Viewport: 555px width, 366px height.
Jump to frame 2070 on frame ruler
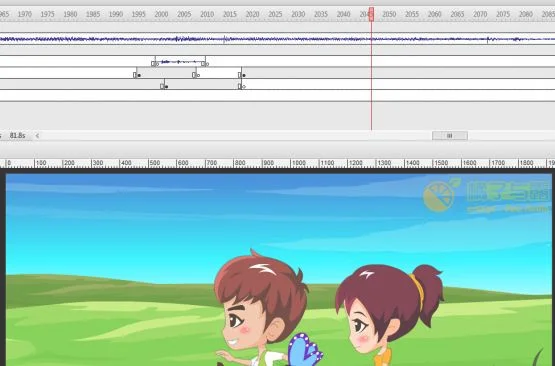(480, 15)
